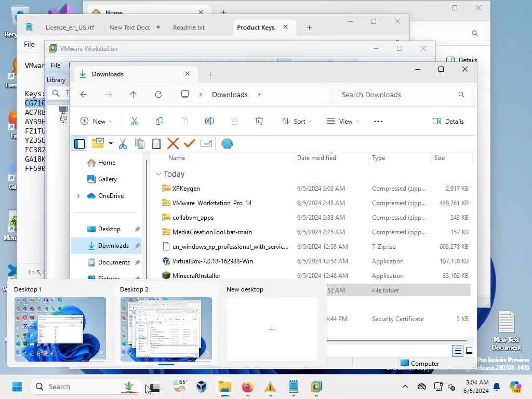Screen dimensions: 532x399
Task: Open dropdown arrow beside folder options icon
Action: point(111,143)
